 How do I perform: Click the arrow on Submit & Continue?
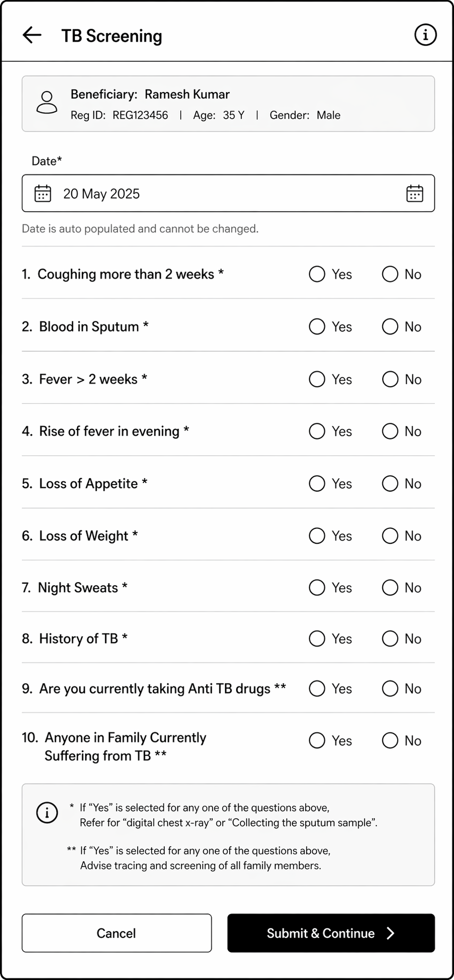391,933
